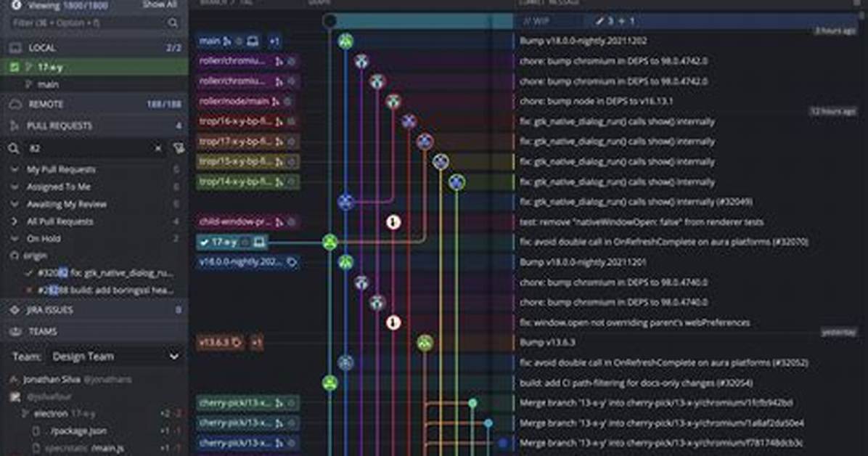Click the pencil icon in the WIP row
Viewport: 868px width, 456px height.
click(599, 21)
